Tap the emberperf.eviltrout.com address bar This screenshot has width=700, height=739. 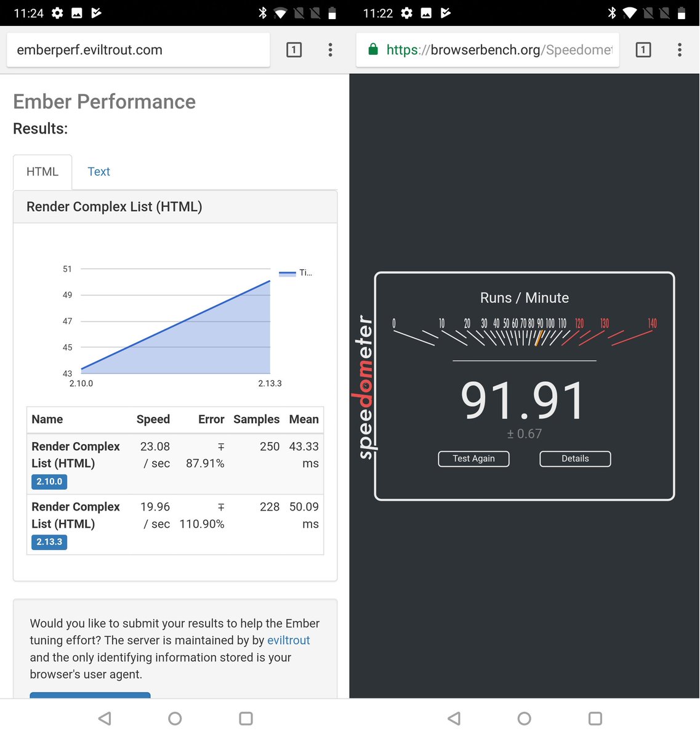(139, 50)
